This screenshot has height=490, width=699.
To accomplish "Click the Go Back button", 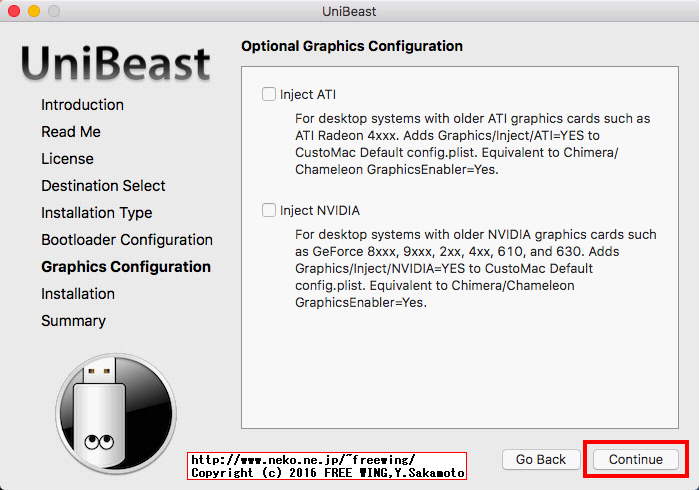I will click(x=541, y=459).
